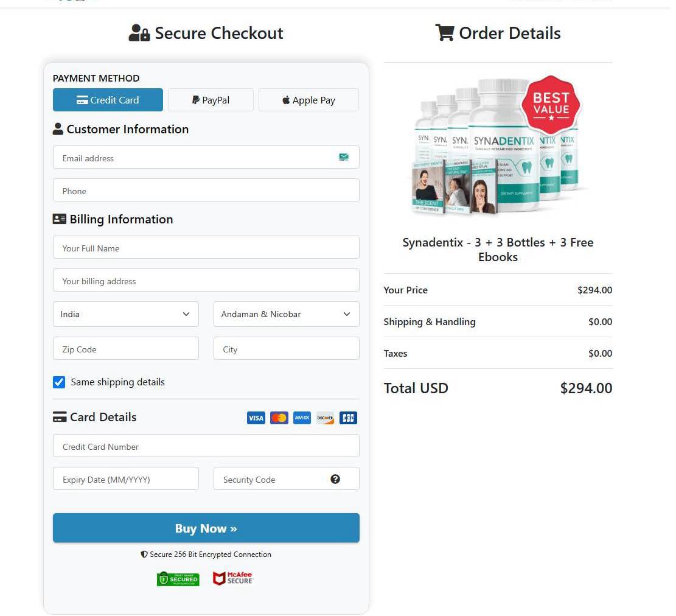Image resolution: width=676 pixels, height=616 pixels.
Task: Click the Mastercard icon
Action: pos(279,418)
